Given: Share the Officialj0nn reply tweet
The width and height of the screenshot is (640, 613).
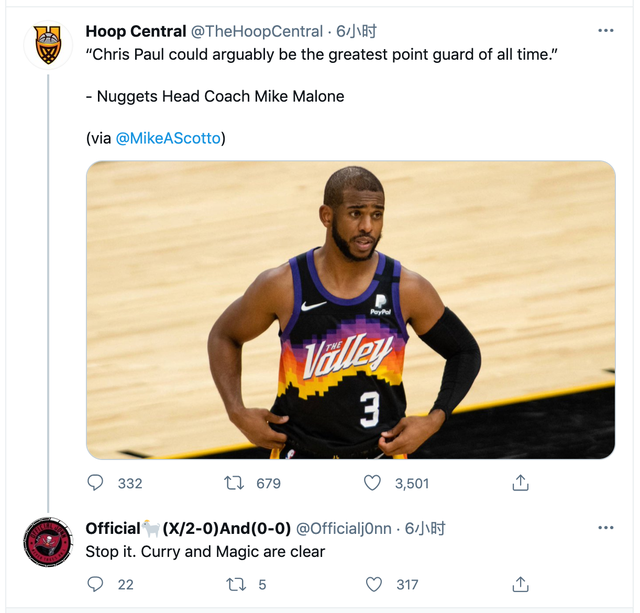Looking at the screenshot, I should coord(520,584).
